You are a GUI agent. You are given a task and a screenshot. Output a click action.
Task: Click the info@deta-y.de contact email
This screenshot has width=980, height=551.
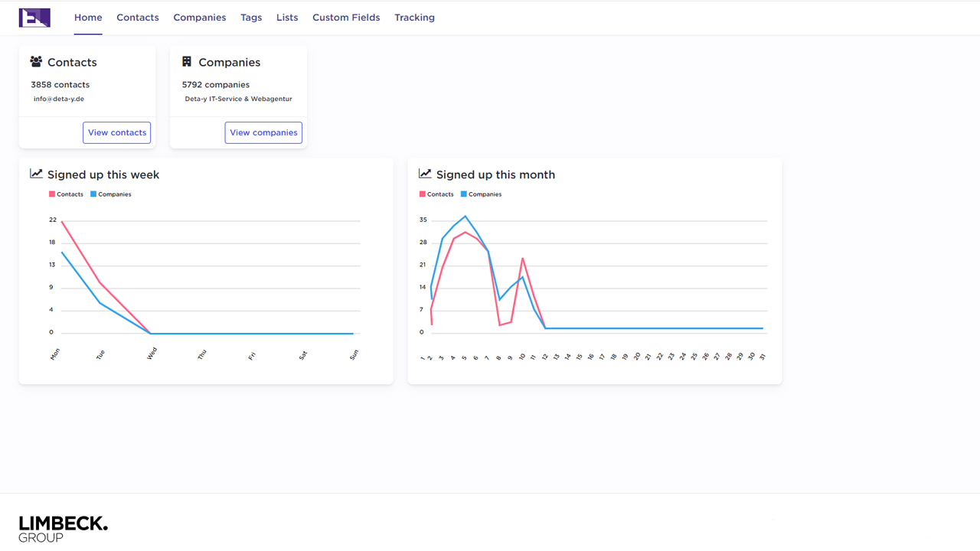(x=59, y=99)
